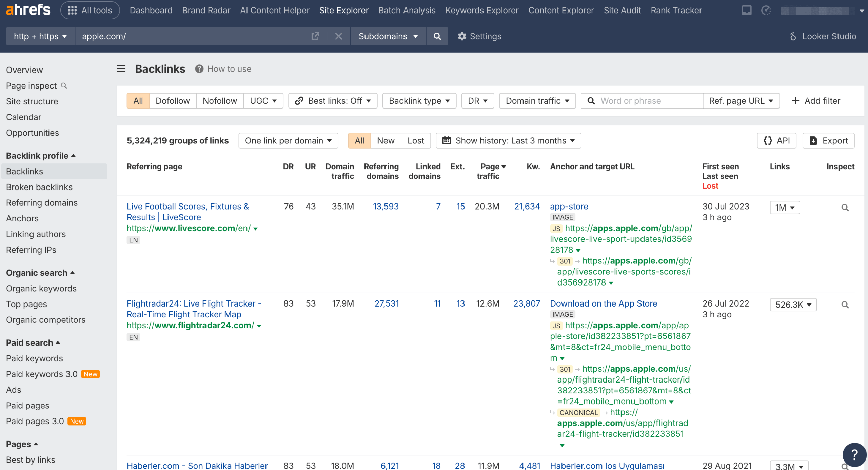Viewport: 868px width, 470px height.
Task: Open the Best links: Off dropdown
Action: 333,101
